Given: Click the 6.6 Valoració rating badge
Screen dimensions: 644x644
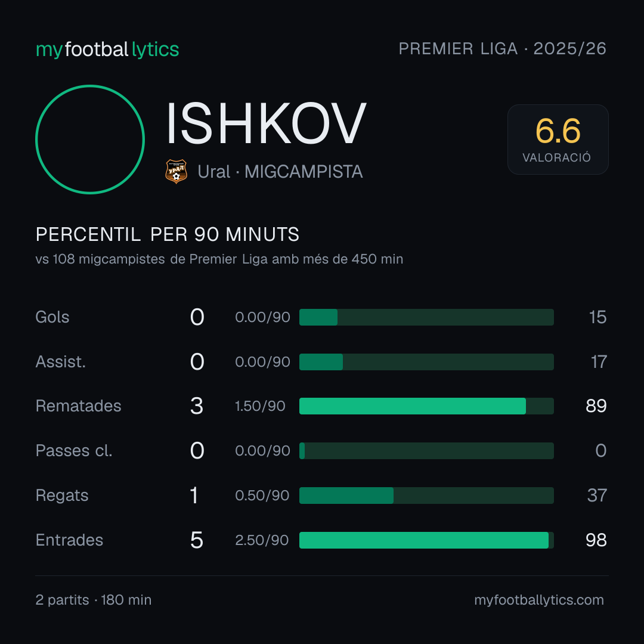Looking at the screenshot, I should click(x=558, y=139).
